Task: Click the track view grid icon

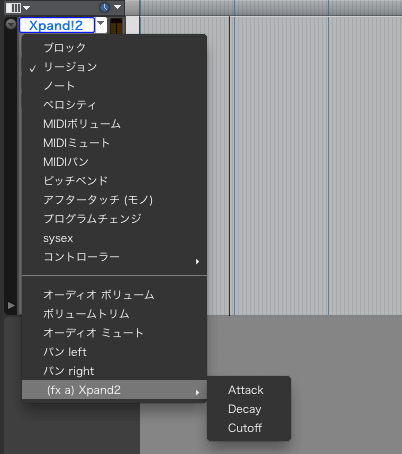Action: tap(13, 7)
